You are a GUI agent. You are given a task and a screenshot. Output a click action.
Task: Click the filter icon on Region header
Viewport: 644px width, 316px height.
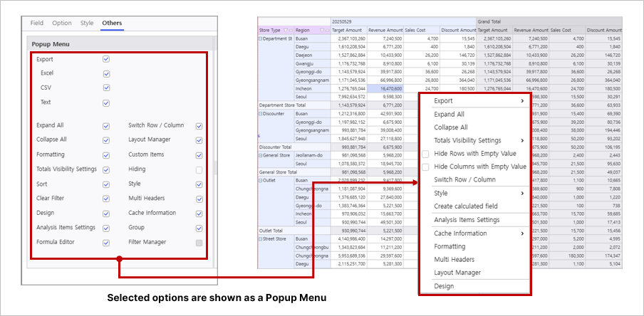(321, 31)
